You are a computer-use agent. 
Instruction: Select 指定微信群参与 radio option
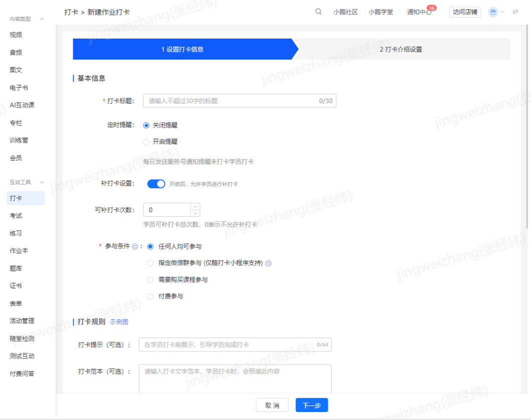tap(150, 263)
